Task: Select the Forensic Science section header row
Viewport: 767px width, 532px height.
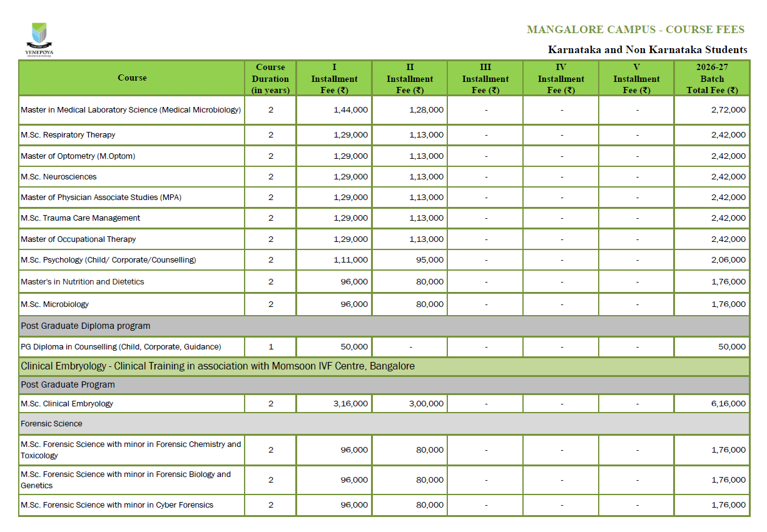Action: tap(51, 424)
